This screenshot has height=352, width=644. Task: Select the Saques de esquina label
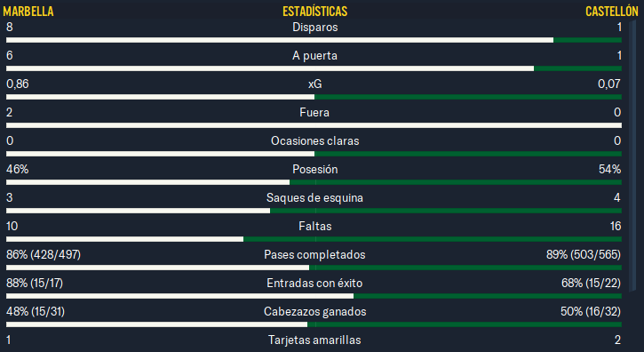point(314,198)
